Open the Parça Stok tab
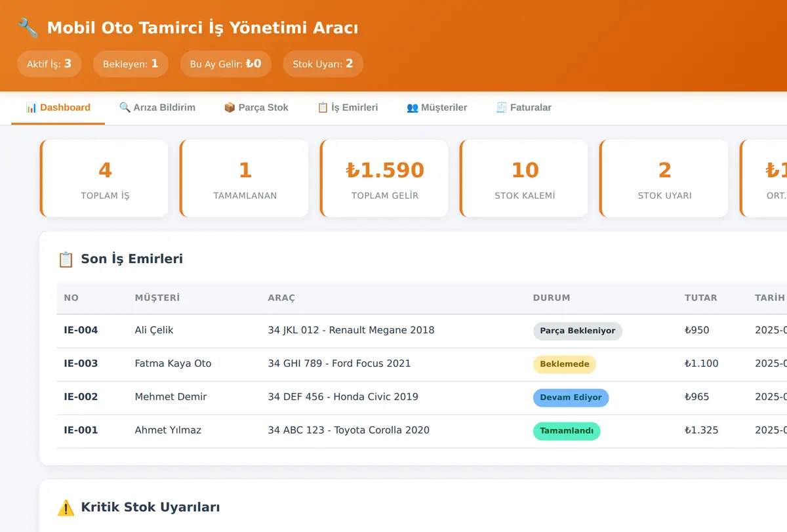Screen dimensions: 787x532 pyautogui.click(x=256, y=108)
